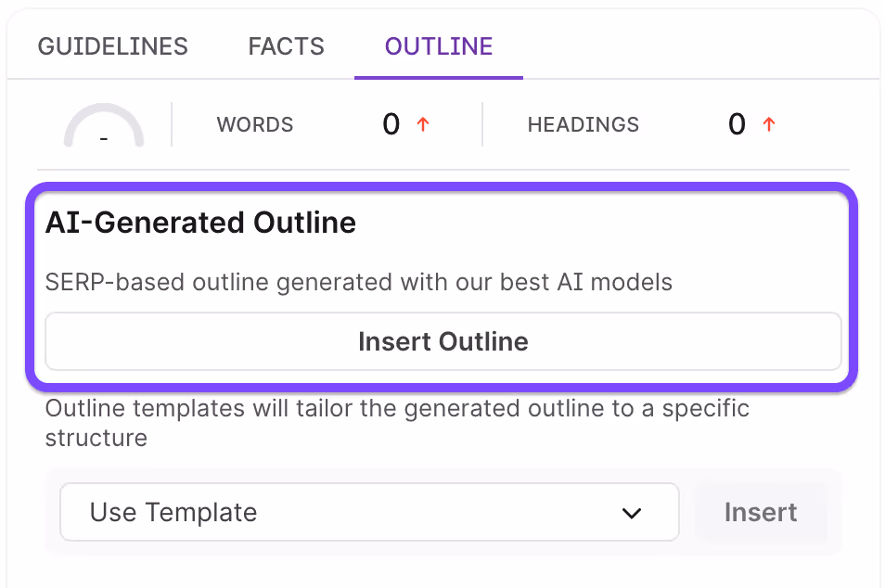Viewport: 885px width, 588px height.
Task: Click the purple underline below Outline tab
Action: pyautogui.click(x=439, y=77)
